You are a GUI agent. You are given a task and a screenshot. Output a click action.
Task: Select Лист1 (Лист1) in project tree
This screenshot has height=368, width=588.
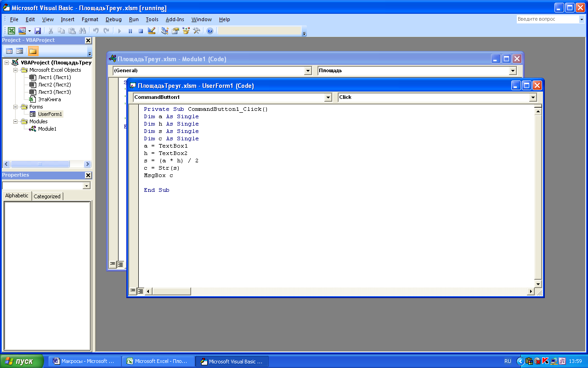tap(54, 77)
